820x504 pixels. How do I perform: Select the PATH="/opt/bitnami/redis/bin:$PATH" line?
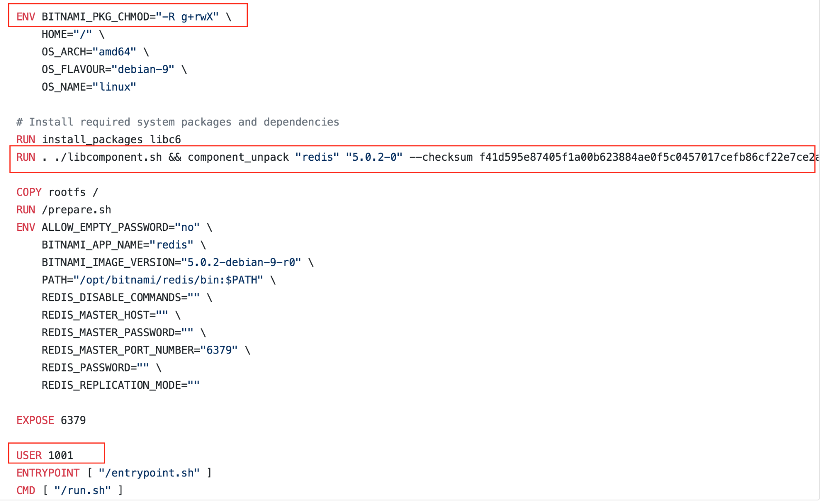tap(159, 280)
